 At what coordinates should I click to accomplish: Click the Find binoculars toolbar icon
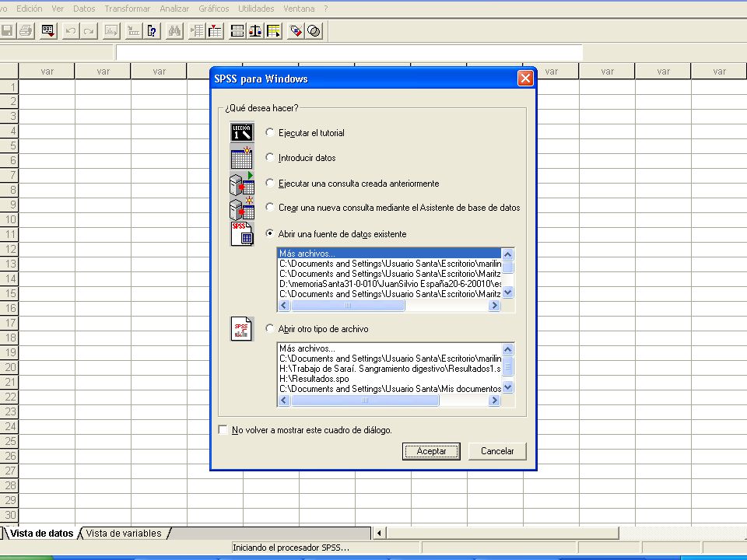(x=175, y=31)
